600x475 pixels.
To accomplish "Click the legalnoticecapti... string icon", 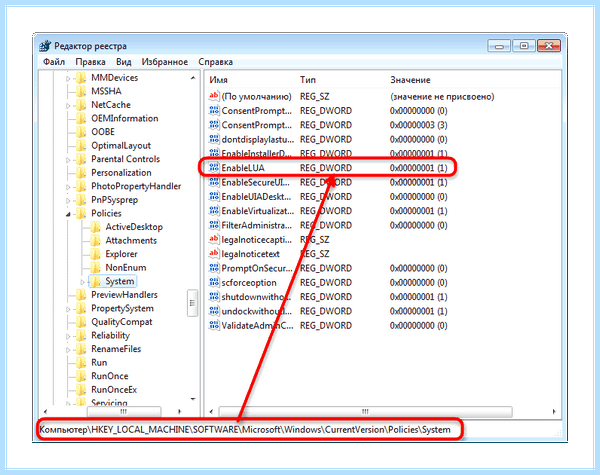I will click(x=214, y=239).
